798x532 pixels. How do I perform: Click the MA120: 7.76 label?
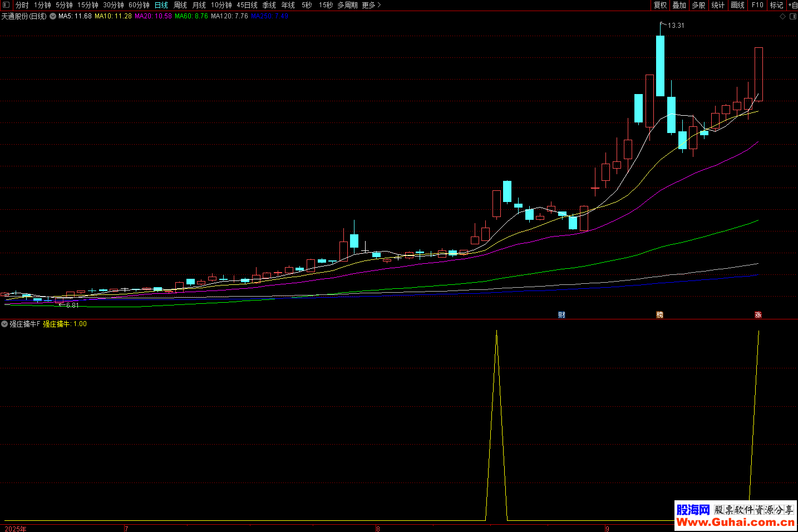click(x=229, y=17)
